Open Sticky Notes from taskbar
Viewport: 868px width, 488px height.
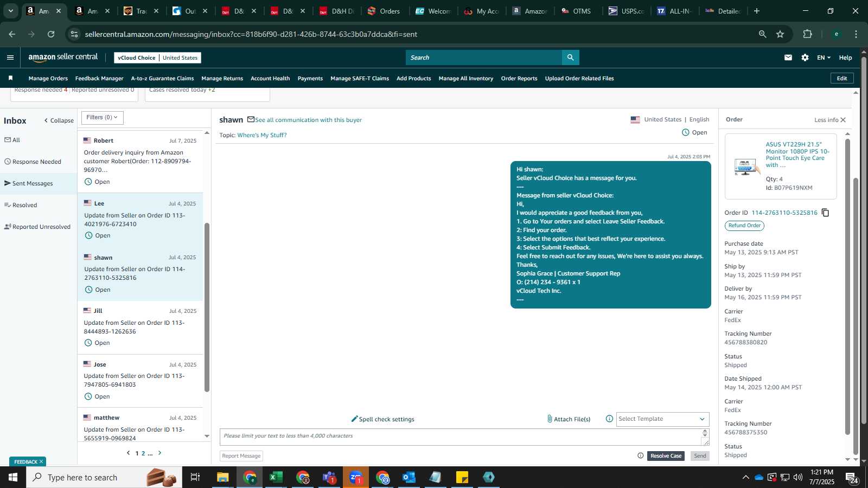[x=462, y=477]
